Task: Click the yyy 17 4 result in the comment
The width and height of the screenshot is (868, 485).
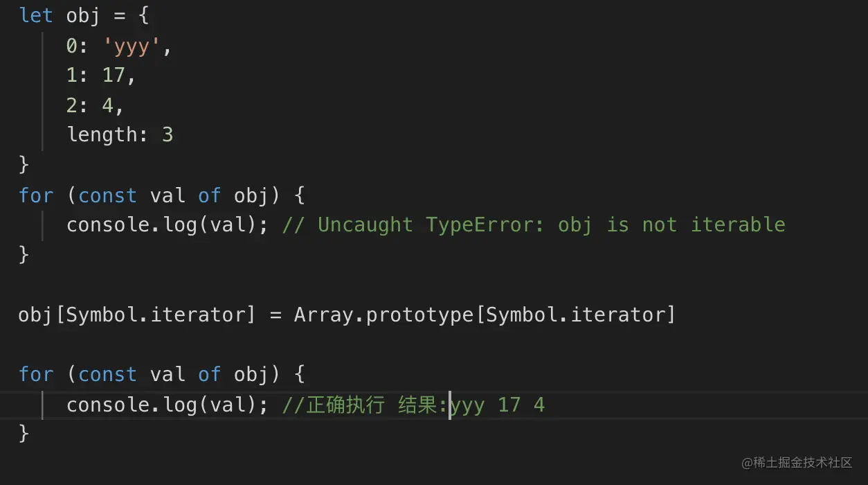Action: pos(498,405)
